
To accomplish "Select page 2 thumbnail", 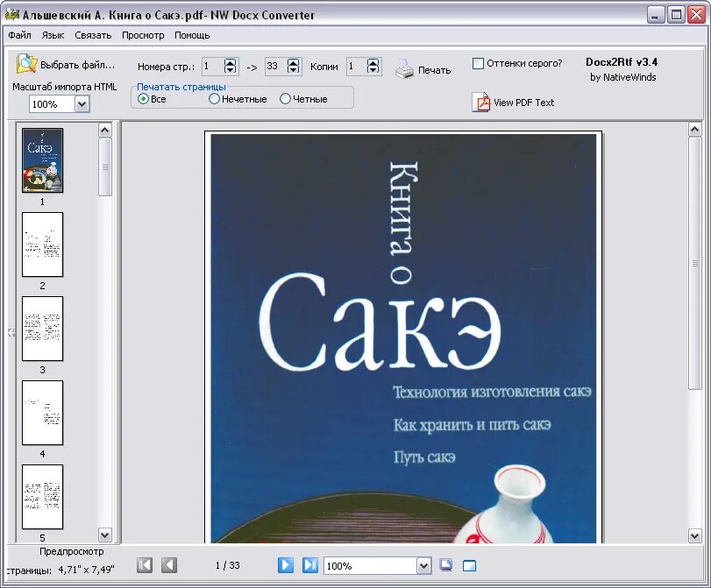I will click(x=43, y=244).
